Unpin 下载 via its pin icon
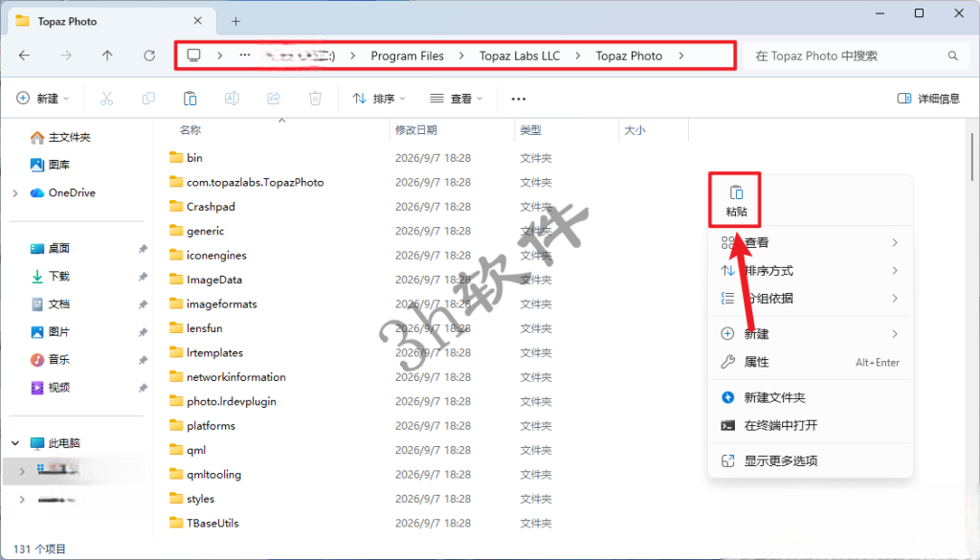Viewport: 980px width, 560px height. pyautogui.click(x=143, y=277)
